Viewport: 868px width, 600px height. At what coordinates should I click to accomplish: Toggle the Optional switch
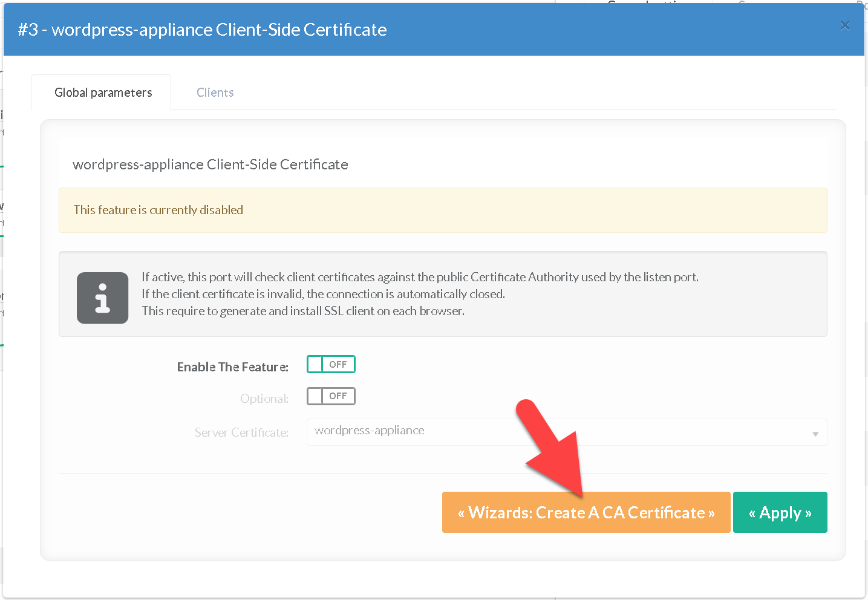click(331, 396)
